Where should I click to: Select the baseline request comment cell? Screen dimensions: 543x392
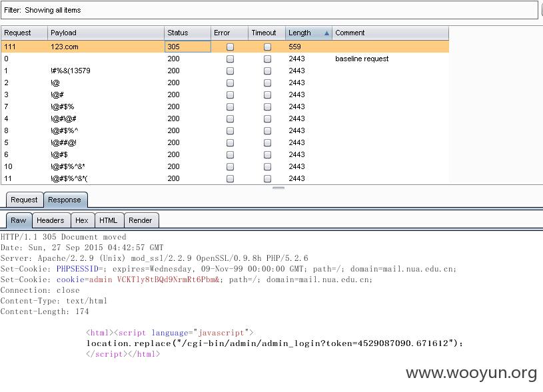tap(390, 59)
